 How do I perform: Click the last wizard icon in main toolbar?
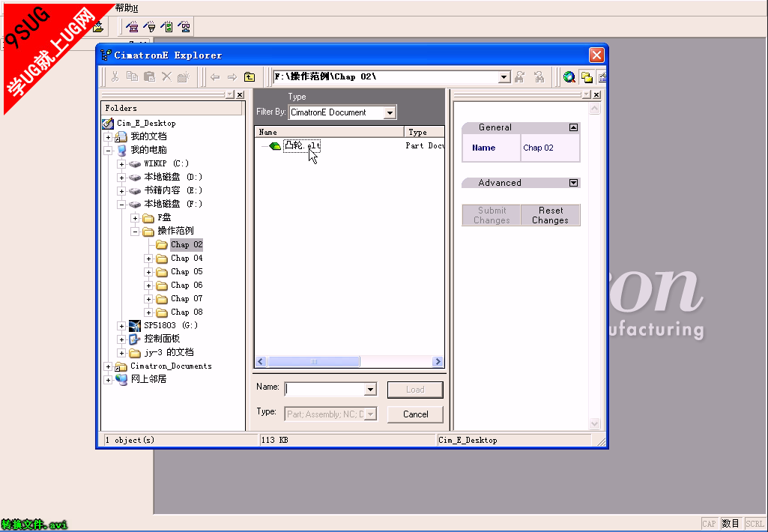tap(184, 26)
